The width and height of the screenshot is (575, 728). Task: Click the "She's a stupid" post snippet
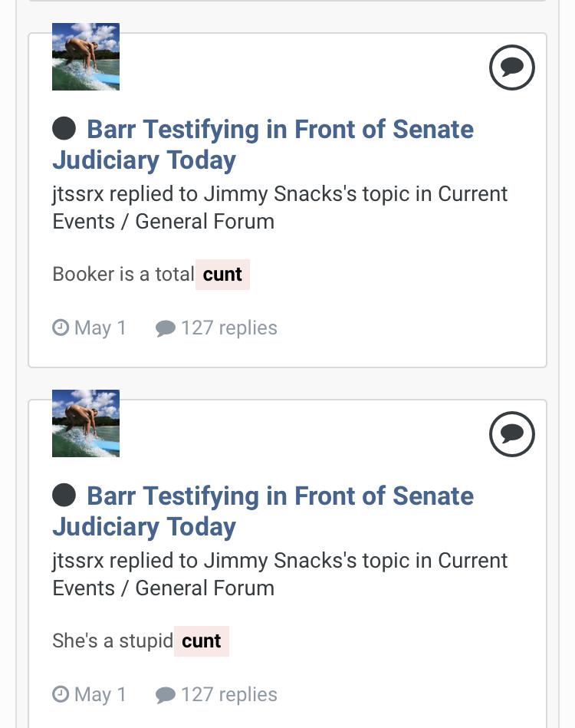113,641
